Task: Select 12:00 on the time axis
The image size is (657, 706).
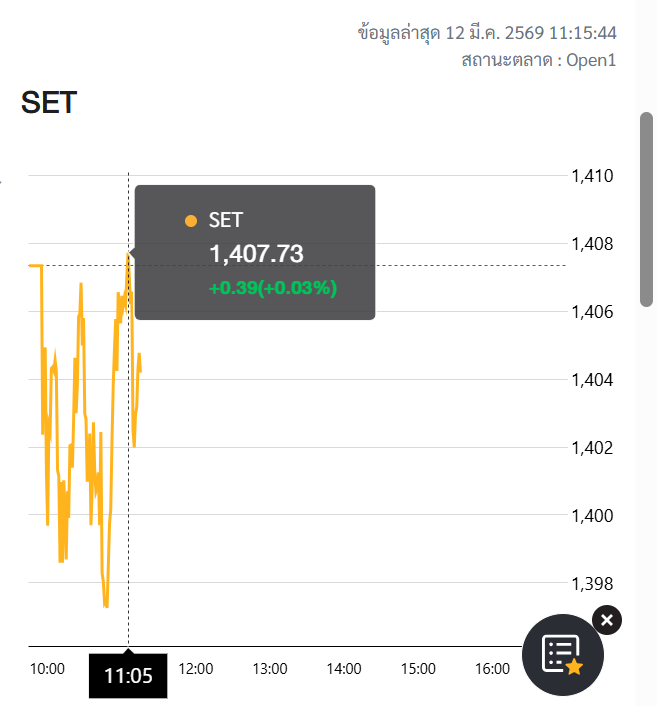Action: 195,669
